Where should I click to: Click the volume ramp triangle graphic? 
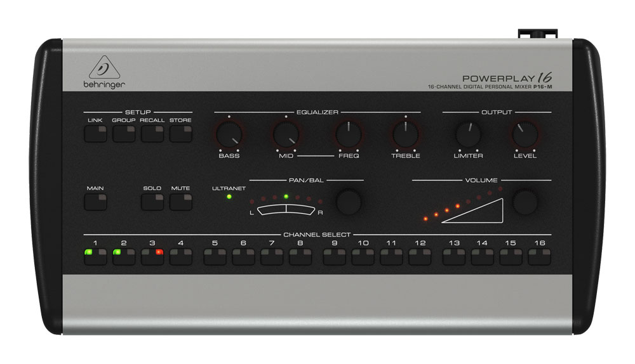[x=472, y=211]
